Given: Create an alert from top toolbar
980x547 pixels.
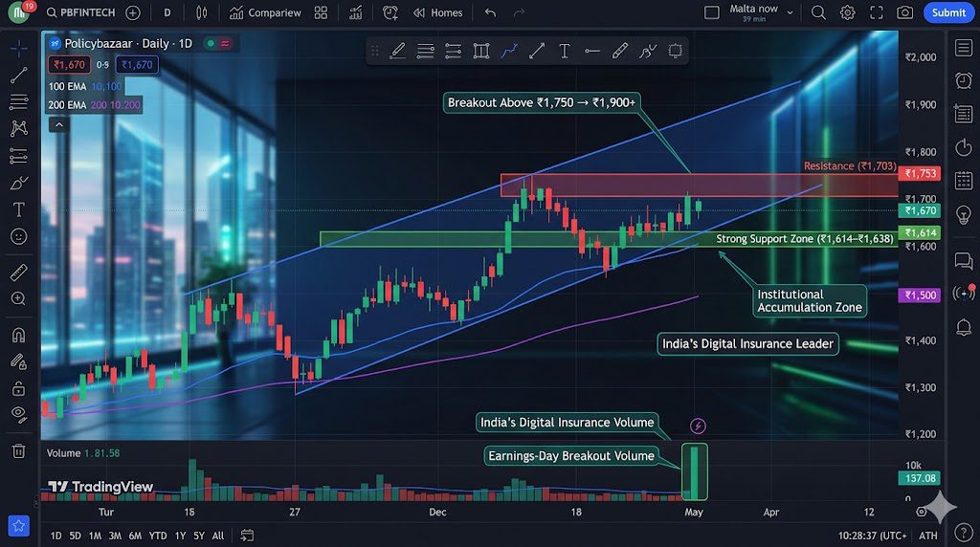Looking at the screenshot, I should click(390, 12).
